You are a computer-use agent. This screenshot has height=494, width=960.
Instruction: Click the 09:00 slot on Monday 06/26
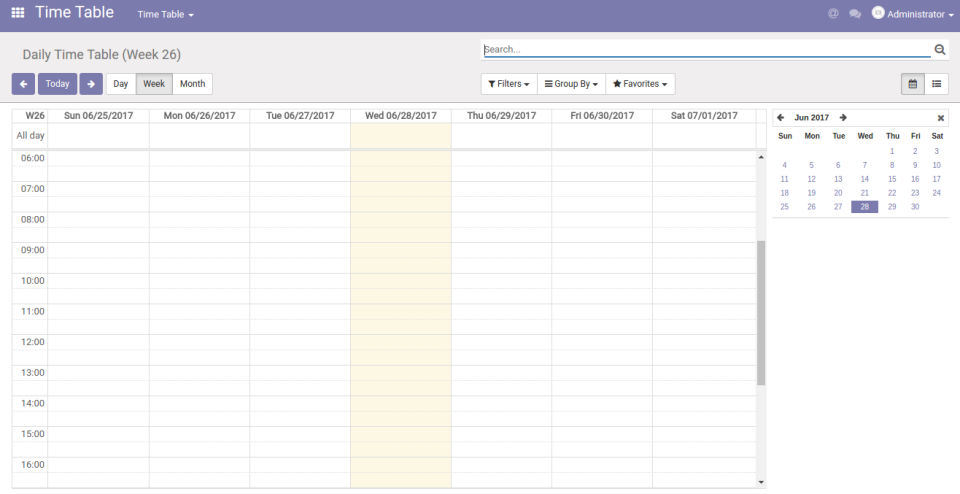(x=200, y=250)
